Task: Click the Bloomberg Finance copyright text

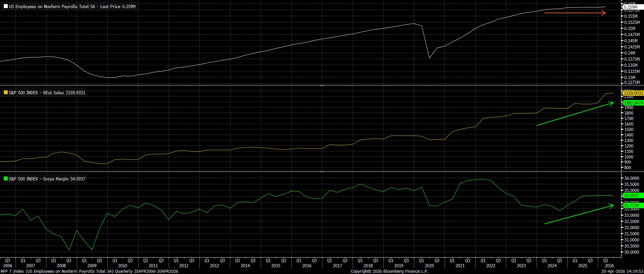Action: [x=389, y=271]
